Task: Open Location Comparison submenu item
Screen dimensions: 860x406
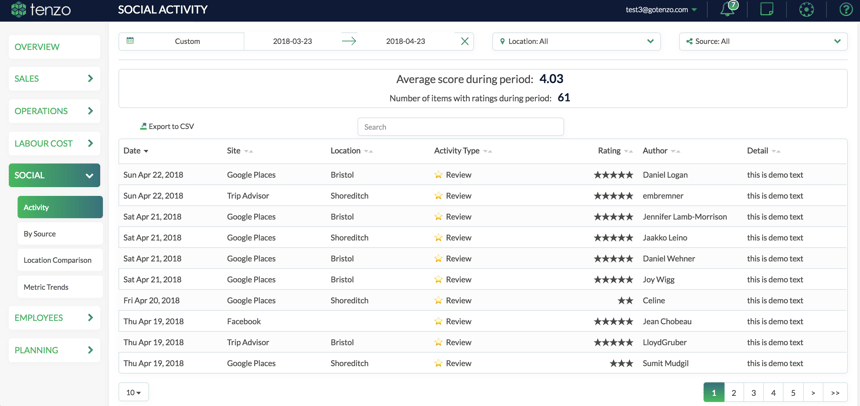Action: pyautogui.click(x=60, y=260)
